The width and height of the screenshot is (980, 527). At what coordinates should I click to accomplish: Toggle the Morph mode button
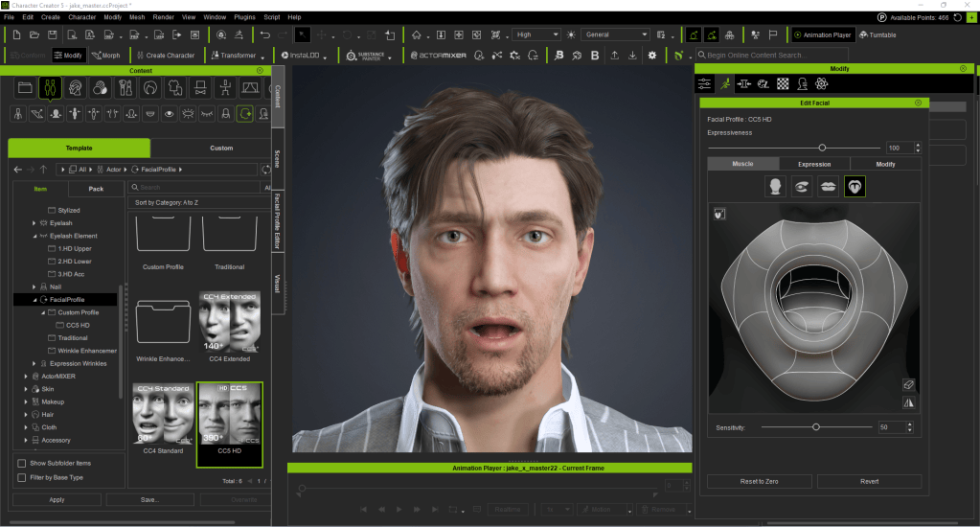(106, 55)
